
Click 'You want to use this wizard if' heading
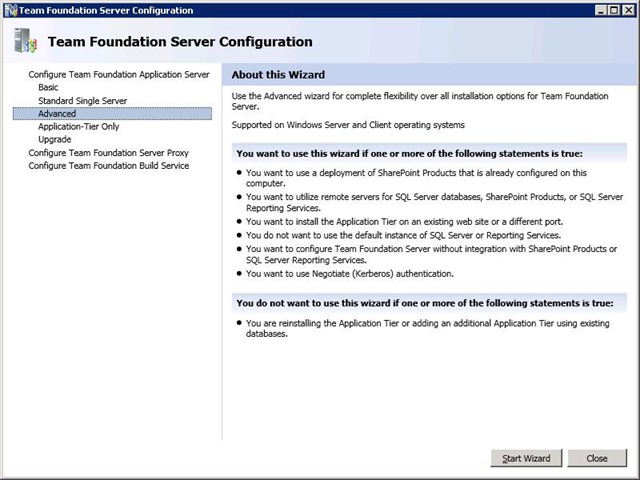409,154
